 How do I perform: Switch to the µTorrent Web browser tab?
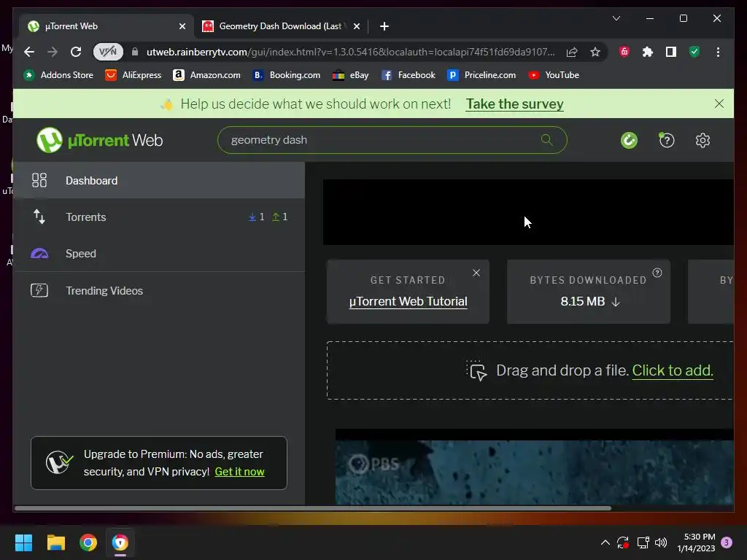point(107,26)
